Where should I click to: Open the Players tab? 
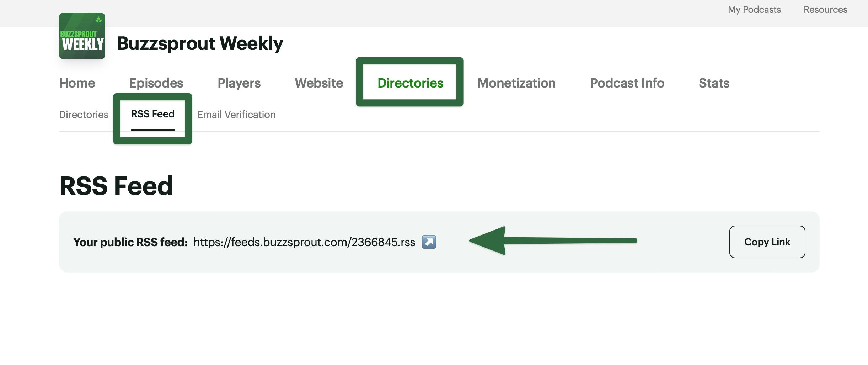click(239, 83)
